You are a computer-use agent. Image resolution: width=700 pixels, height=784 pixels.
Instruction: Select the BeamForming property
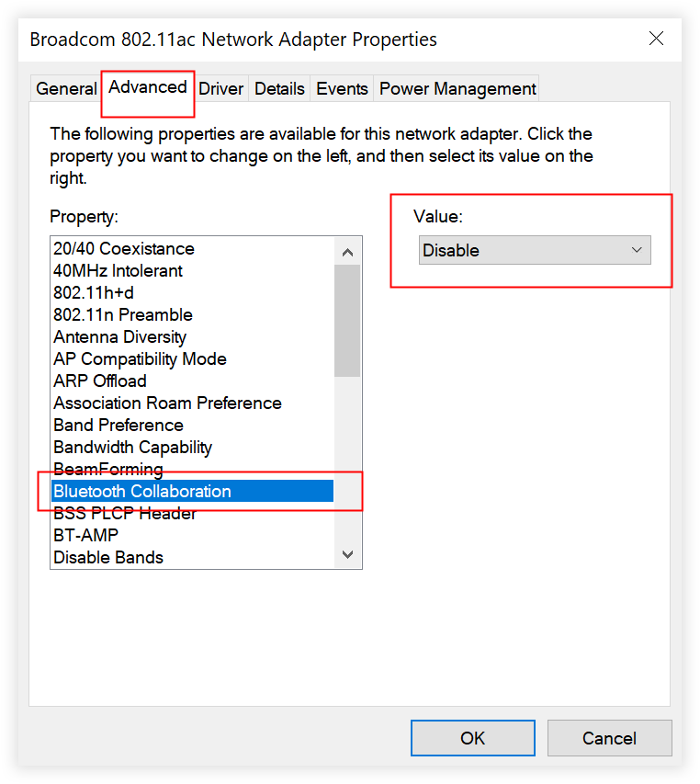[193, 469]
